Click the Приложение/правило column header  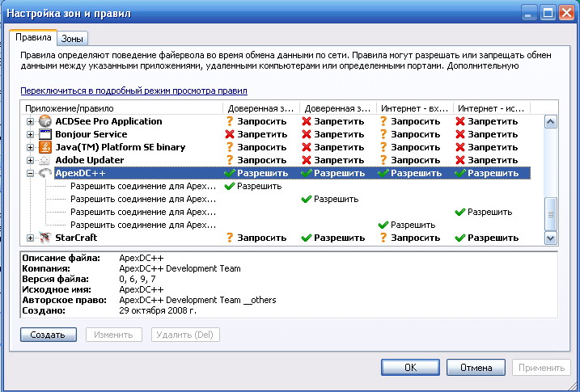[x=121, y=108]
